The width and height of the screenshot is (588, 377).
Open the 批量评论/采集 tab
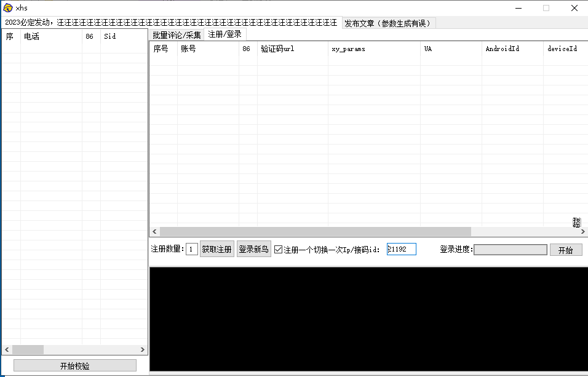[x=177, y=35]
